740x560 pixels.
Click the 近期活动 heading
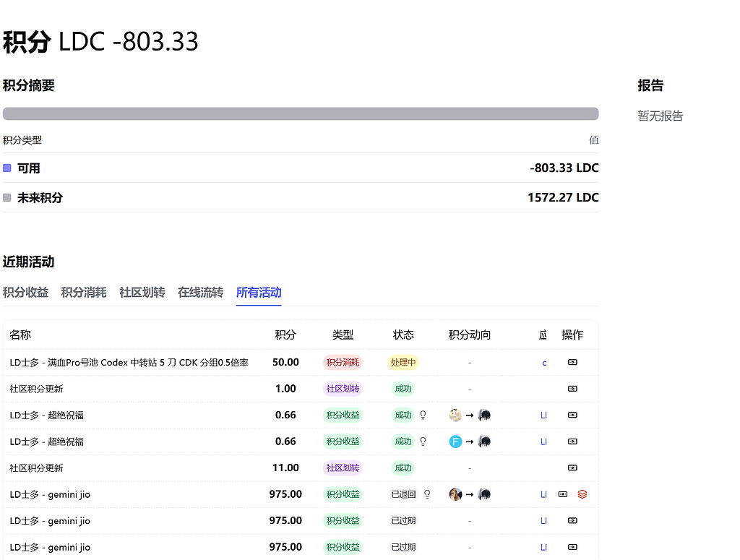tap(29, 262)
